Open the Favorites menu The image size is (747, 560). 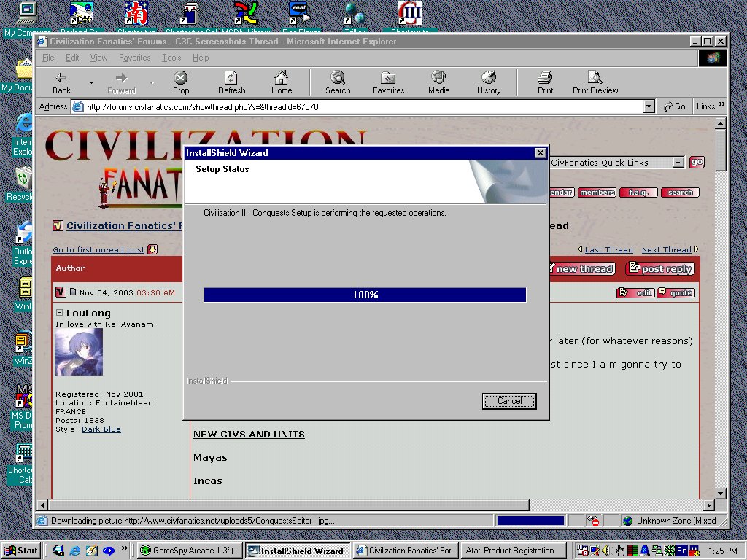[135, 58]
